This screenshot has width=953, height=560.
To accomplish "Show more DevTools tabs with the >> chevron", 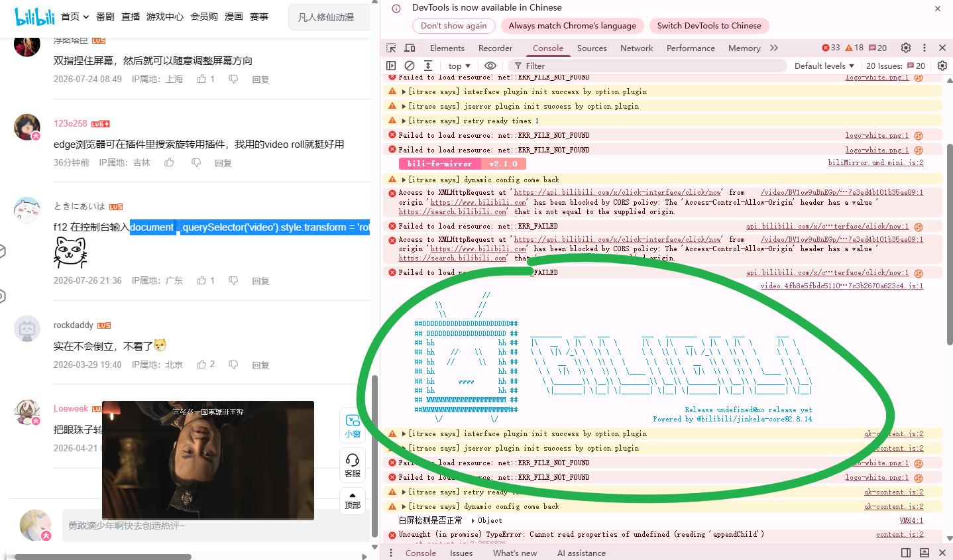I will (x=774, y=48).
